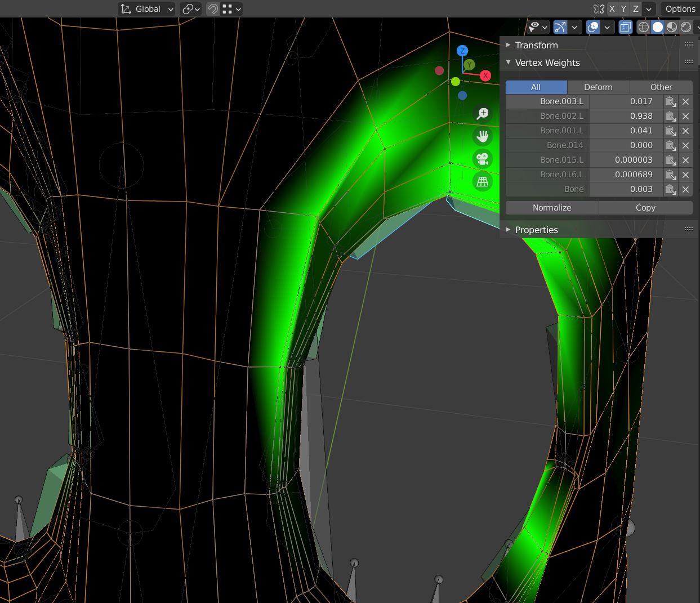The width and height of the screenshot is (700, 603).
Task: Select solid viewport shading mode
Action: (657, 27)
